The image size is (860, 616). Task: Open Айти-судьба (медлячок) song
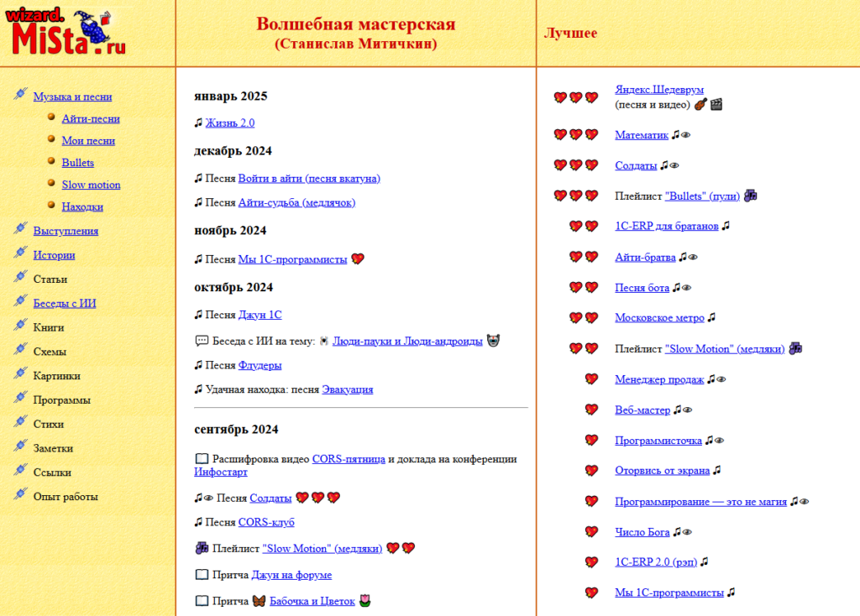click(296, 202)
